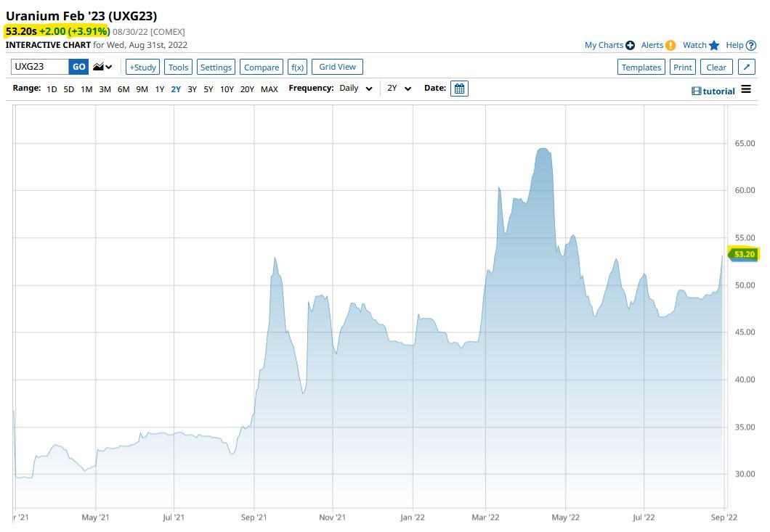The width and height of the screenshot is (770, 532).
Task: Click the Mar '22 date axis label
Action: point(485,517)
